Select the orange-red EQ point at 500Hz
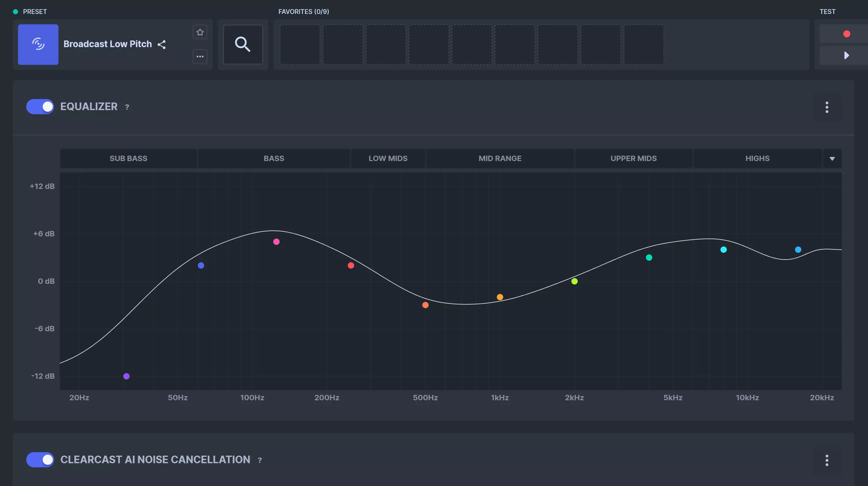The height and width of the screenshot is (486, 868). click(x=425, y=305)
